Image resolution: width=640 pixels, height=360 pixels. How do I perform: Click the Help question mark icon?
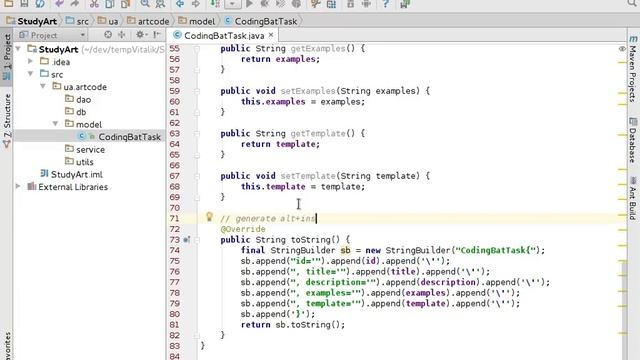[385, 3]
